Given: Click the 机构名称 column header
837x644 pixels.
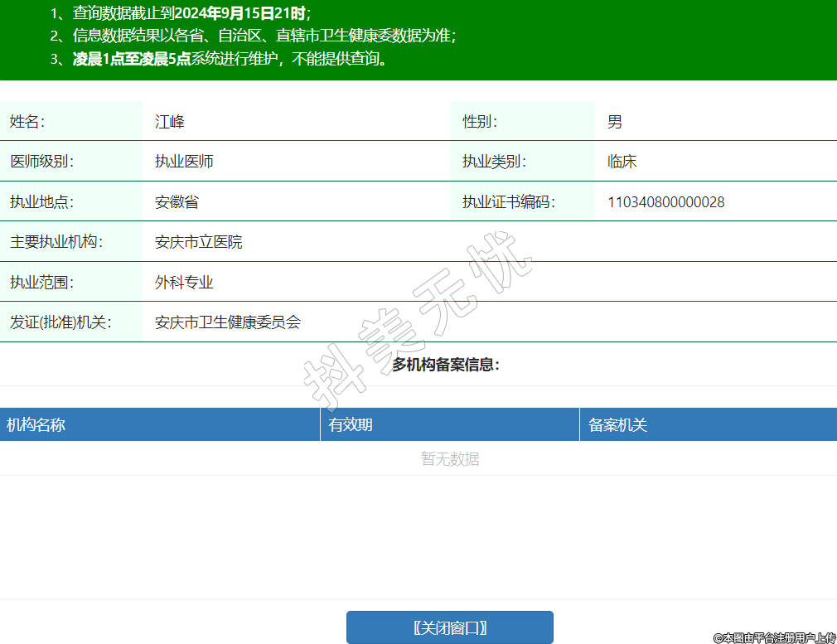Looking at the screenshot, I should coord(36,425).
